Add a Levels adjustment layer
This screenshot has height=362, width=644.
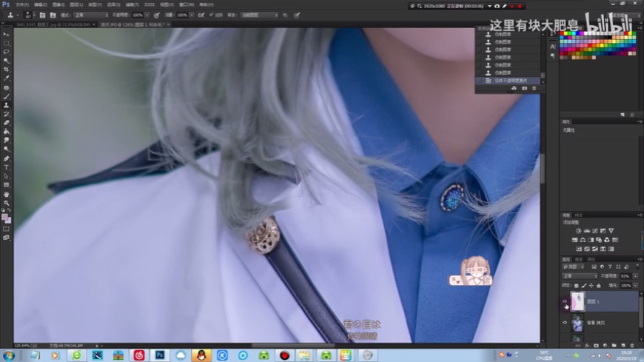coord(587,231)
